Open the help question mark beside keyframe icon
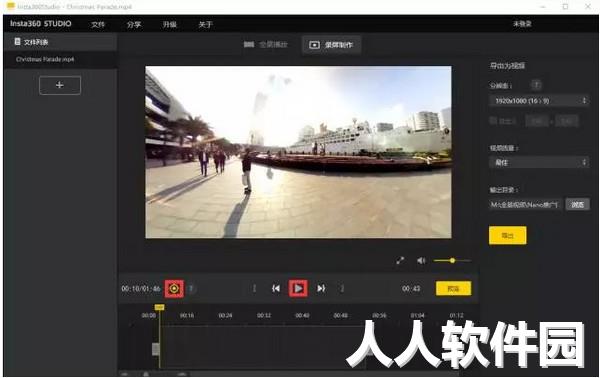The height and width of the screenshot is (378, 600). (x=191, y=288)
